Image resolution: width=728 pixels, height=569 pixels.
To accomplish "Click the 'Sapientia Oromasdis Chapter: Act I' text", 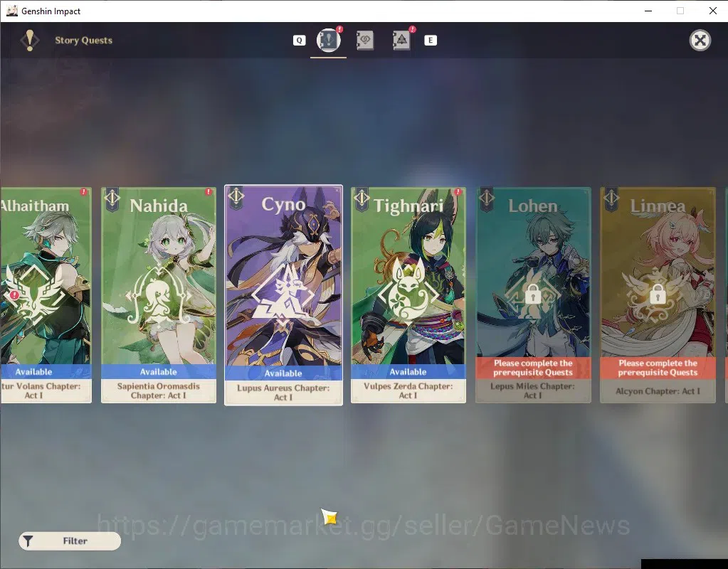I will [158, 390].
